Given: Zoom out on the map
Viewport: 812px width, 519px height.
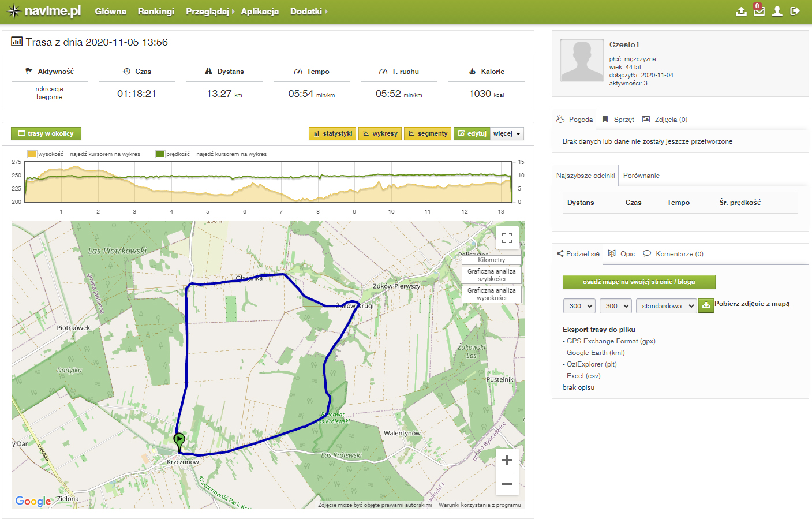Looking at the screenshot, I should [507, 484].
